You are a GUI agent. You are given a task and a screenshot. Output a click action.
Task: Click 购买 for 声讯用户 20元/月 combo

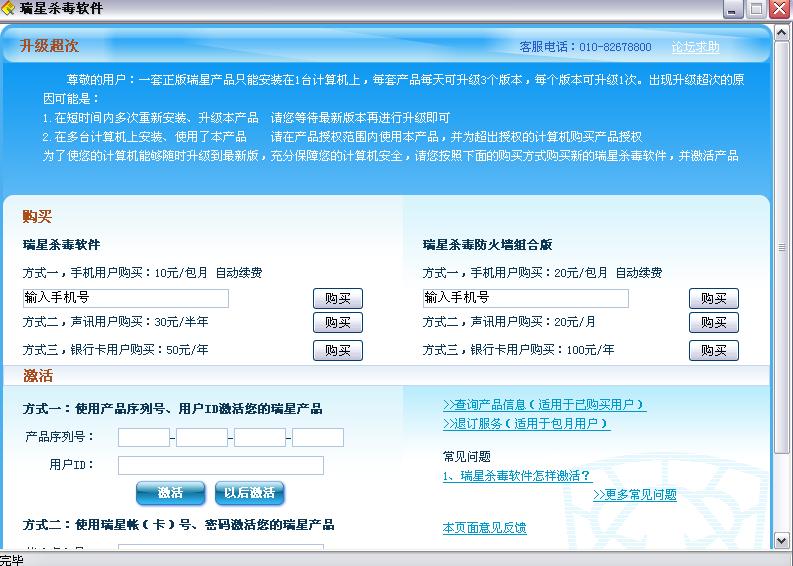click(714, 322)
